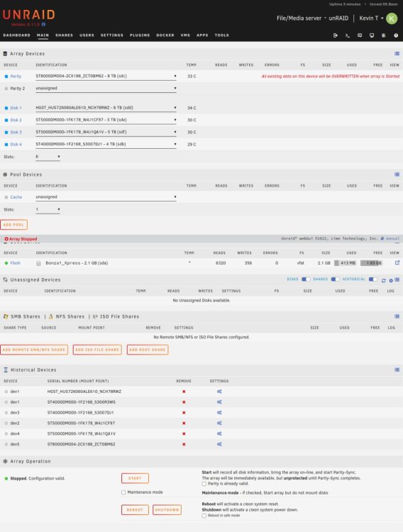This screenshot has width=403, height=532.
Task: Click Add Root Share button
Action: point(148,350)
